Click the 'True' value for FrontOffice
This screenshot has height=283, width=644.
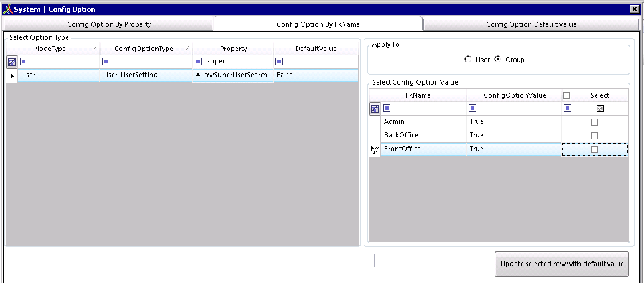pos(514,149)
